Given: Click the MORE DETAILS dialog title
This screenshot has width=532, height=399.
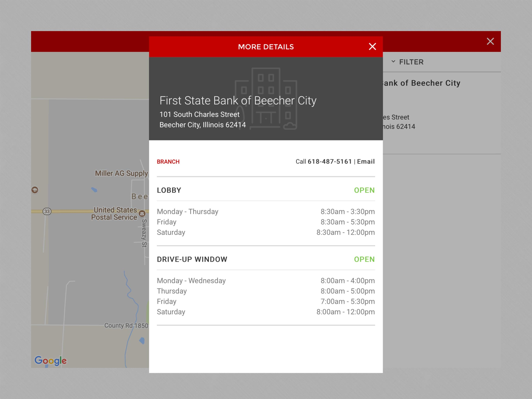Looking at the screenshot, I should click(266, 47).
